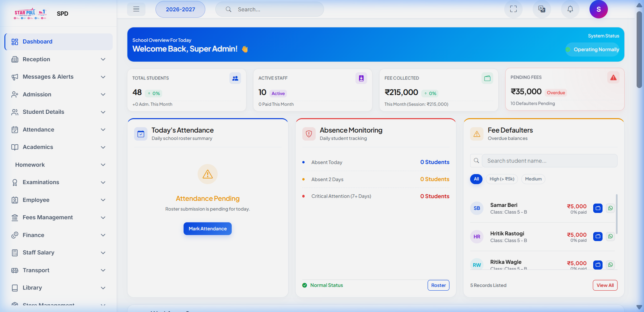Click the page scrollbar down arrow
The width and height of the screenshot is (644, 312).
point(639,307)
